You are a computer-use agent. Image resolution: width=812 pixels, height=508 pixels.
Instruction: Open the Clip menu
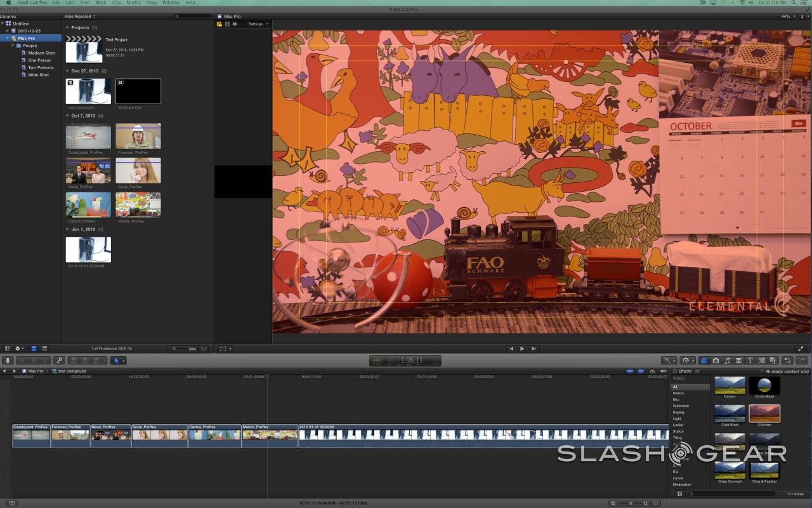pyautogui.click(x=116, y=3)
